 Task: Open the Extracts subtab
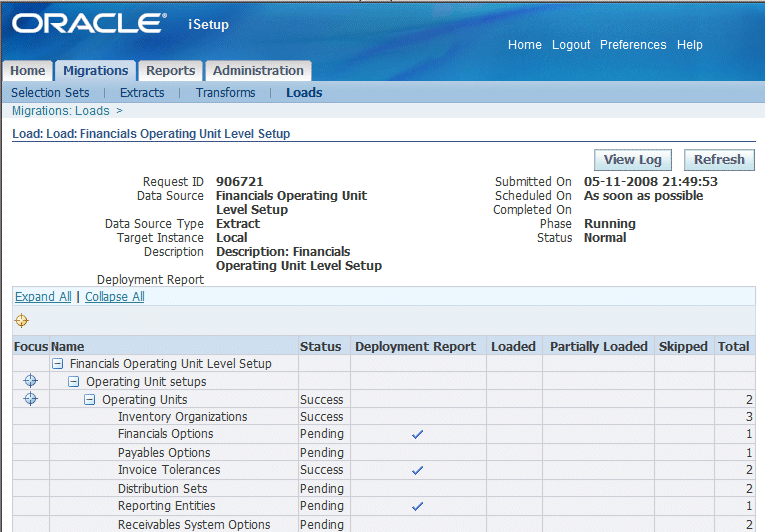[142, 93]
